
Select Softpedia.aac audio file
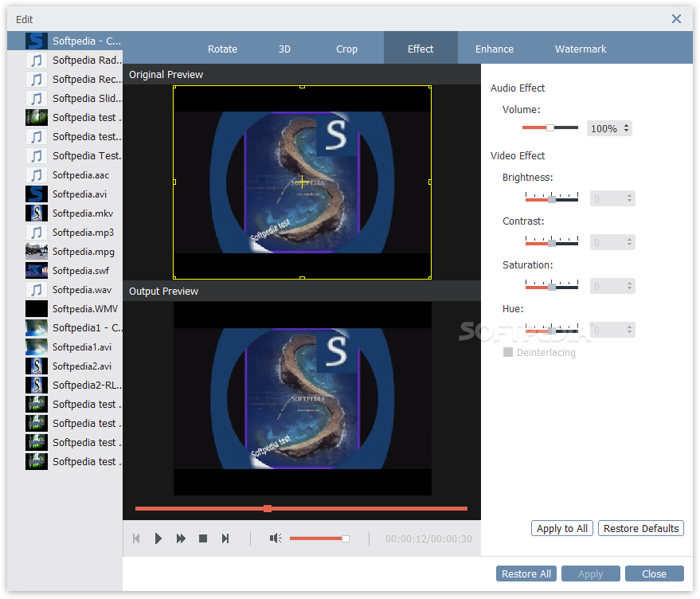pyautogui.click(x=65, y=175)
